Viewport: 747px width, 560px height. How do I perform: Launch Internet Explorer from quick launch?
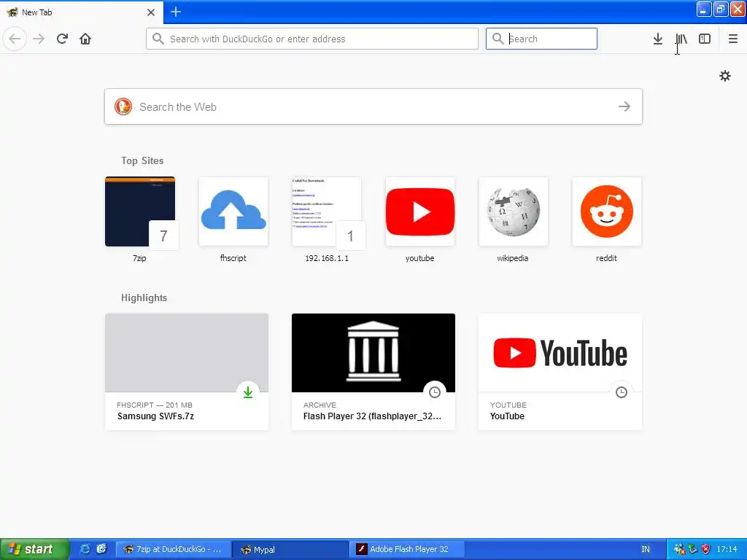pos(85,549)
